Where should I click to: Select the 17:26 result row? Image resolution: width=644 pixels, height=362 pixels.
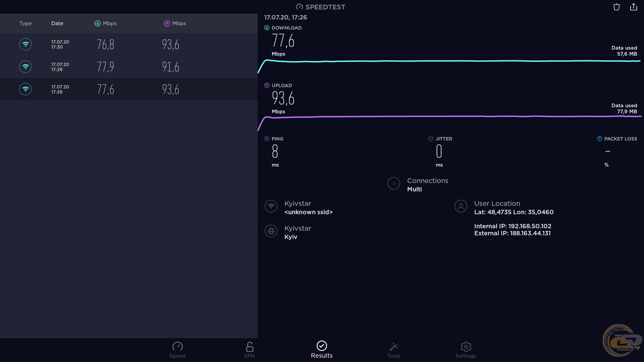tap(129, 89)
